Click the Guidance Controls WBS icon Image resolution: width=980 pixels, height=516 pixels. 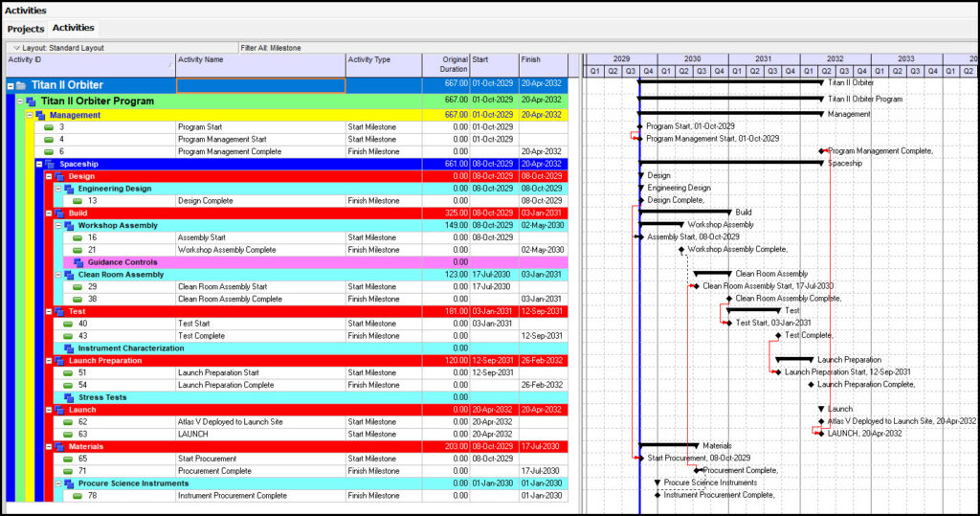(x=78, y=262)
